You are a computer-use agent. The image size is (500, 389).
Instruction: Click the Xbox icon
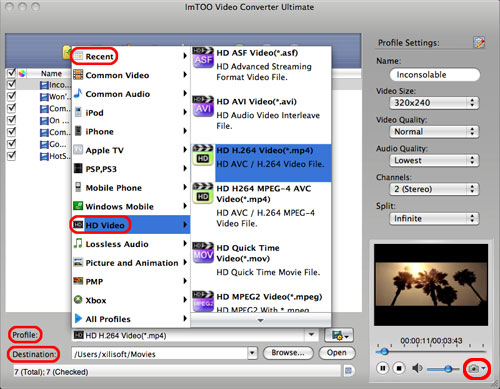[78, 300]
